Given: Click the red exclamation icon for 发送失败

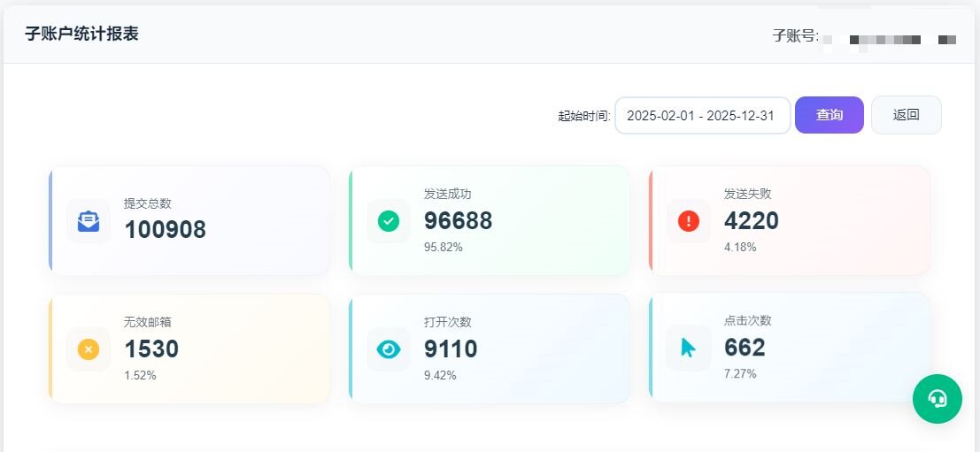Looking at the screenshot, I should (689, 221).
